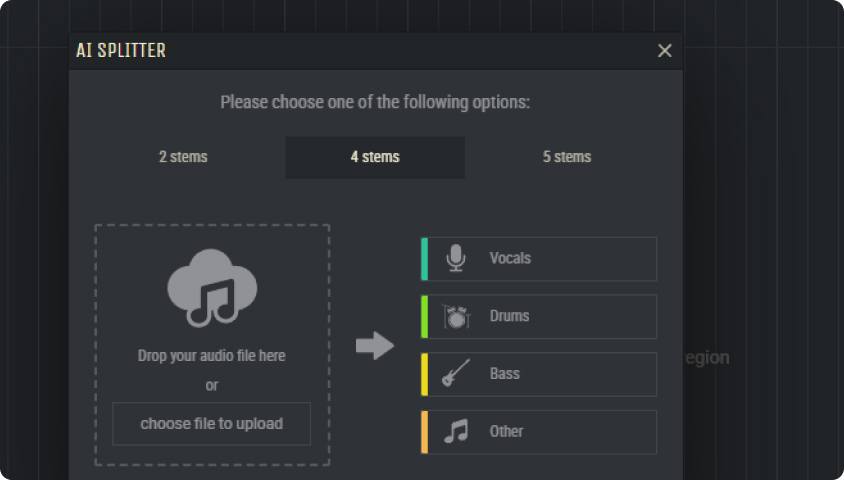Click the yellow color bar beside Bass

pyautogui.click(x=424, y=374)
